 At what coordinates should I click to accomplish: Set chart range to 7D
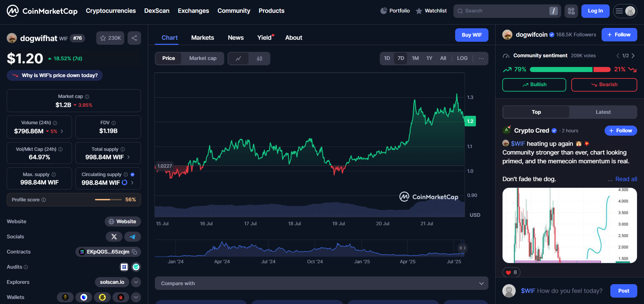(x=401, y=59)
